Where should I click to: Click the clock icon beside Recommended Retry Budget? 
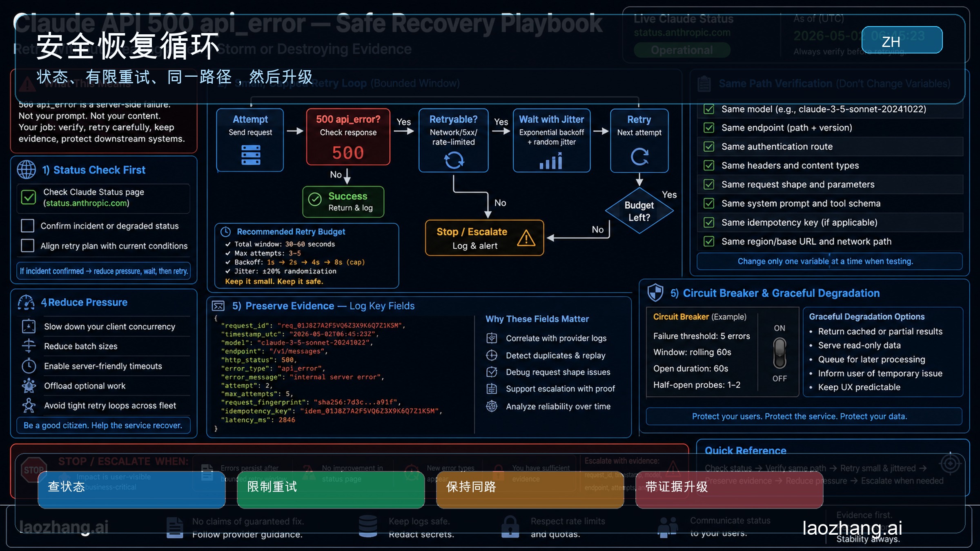tap(226, 232)
